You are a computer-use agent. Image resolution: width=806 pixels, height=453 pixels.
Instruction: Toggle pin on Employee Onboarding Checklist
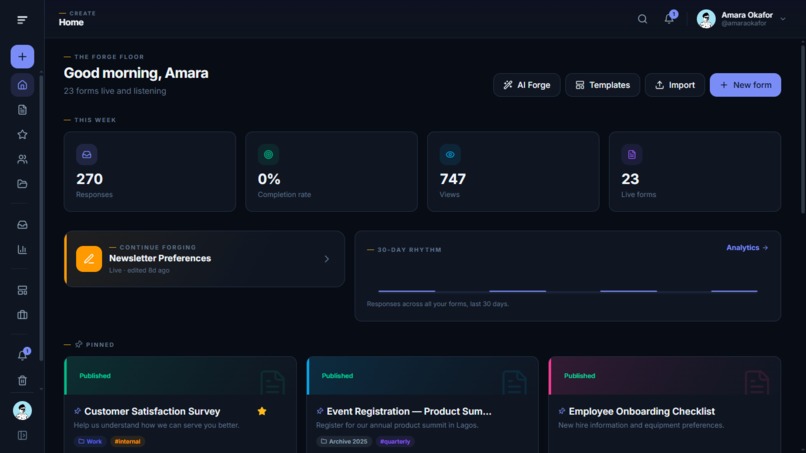pyautogui.click(x=562, y=411)
